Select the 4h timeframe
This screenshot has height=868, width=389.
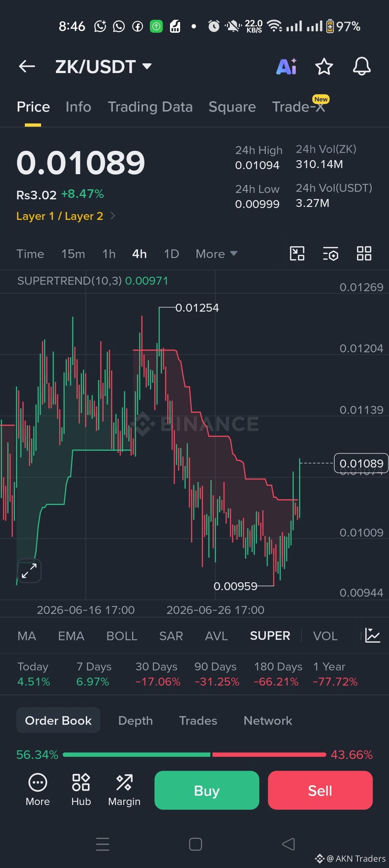coord(139,254)
